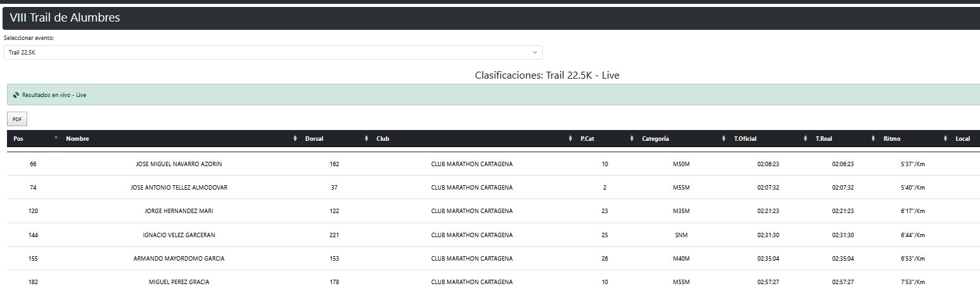This screenshot has width=980, height=293.
Task: Click Armando Mayordomo Garcia's result row
Action: [179, 259]
